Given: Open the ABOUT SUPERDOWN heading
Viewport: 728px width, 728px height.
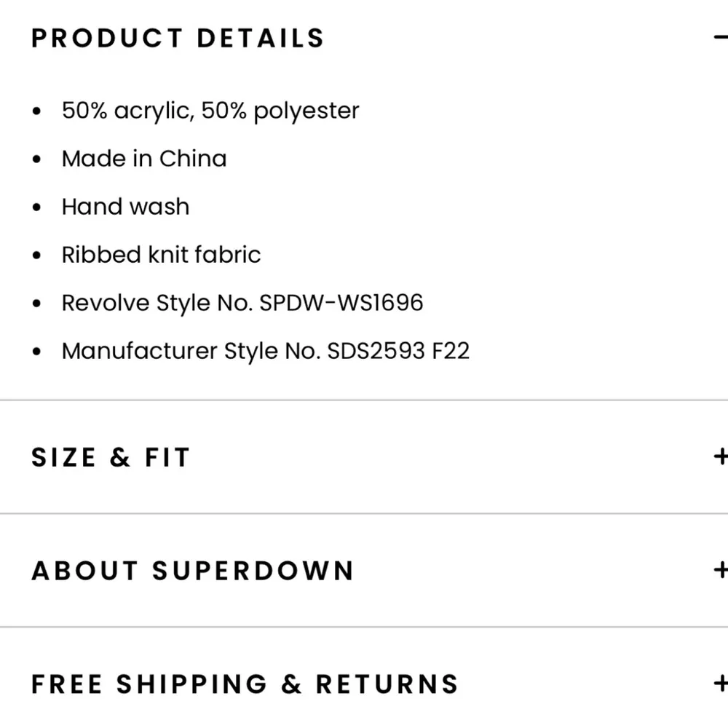Looking at the screenshot, I should click(x=192, y=570).
